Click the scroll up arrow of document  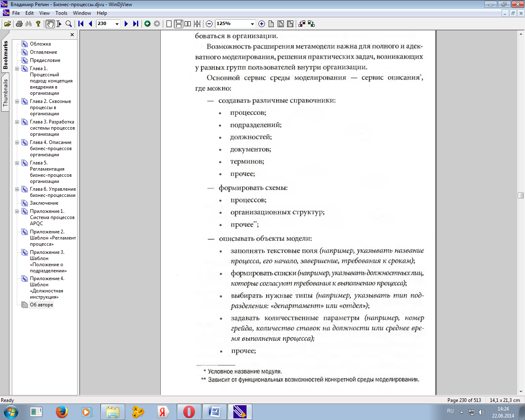pyautogui.click(x=521, y=34)
